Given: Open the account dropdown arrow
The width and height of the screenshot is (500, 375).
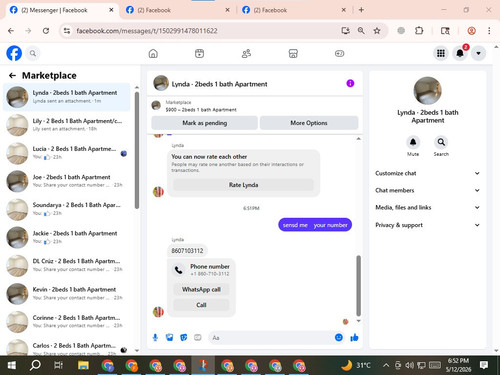Looking at the screenshot, I should click(478, 53).
